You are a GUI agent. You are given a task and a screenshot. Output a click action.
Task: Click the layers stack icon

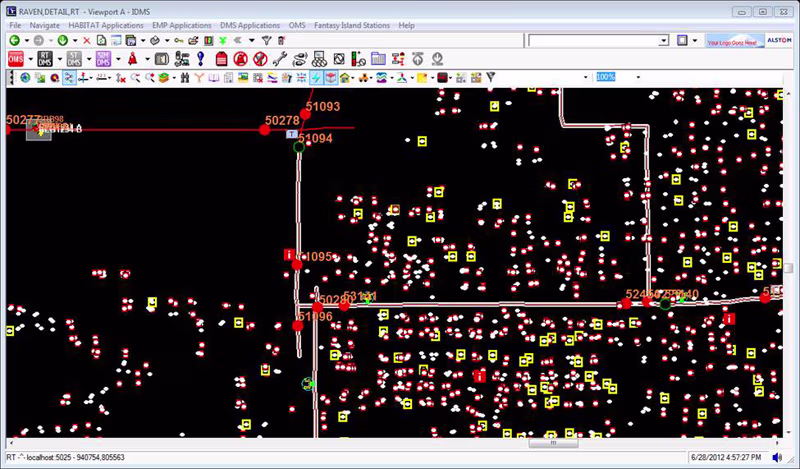[x=163, y=78]
